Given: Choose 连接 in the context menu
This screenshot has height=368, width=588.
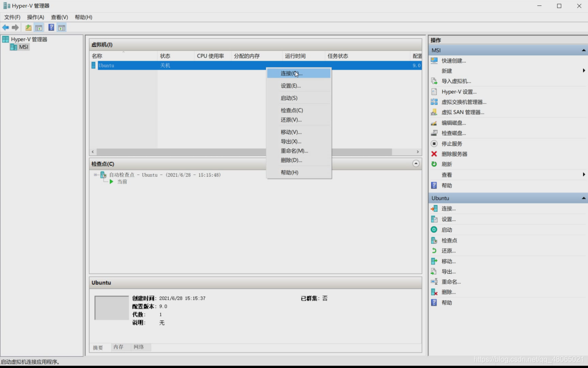Looking at the screenshot, I should pos(299,73).
